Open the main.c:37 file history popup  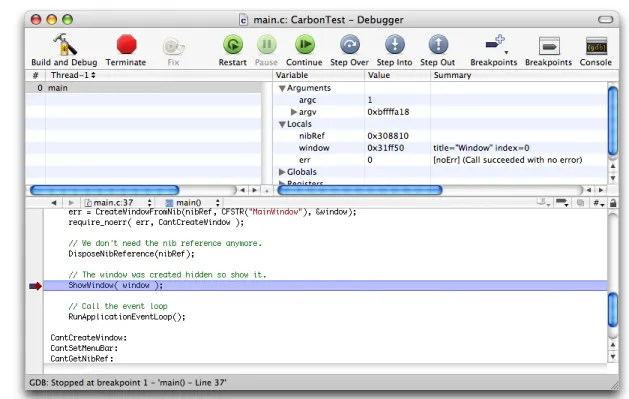pos(118,203)
